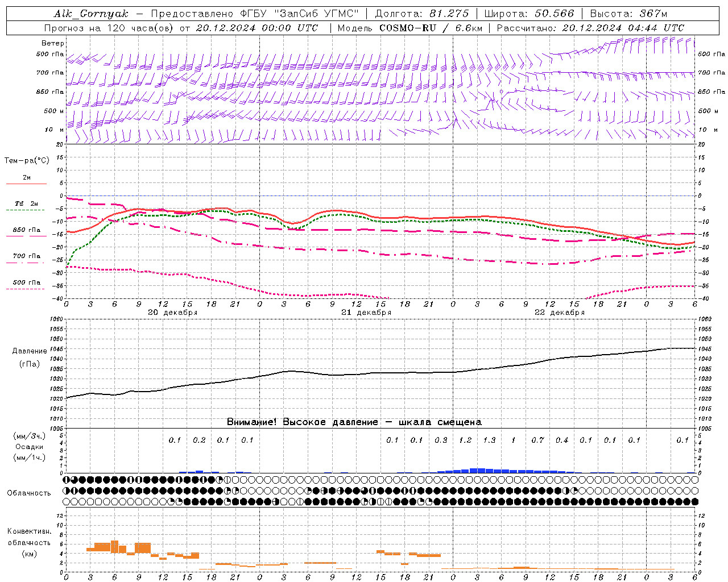The height and width of the screenshot is (582, 728).
Task: Click the left 10 м wind level label
Action: [55, 130]
